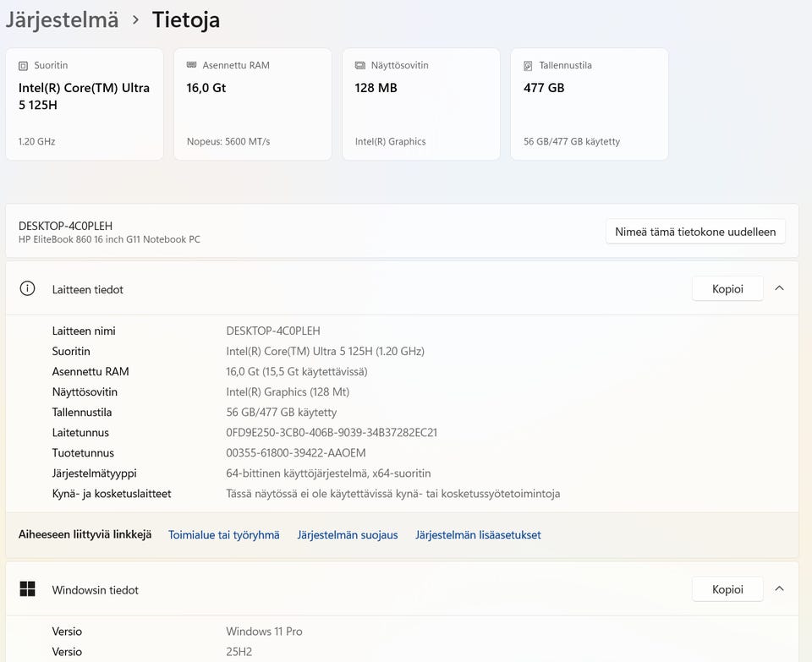The image size is (812, 662).
Task: Open the Tallennustila 477 GB card
Action: tap(590, 104)
